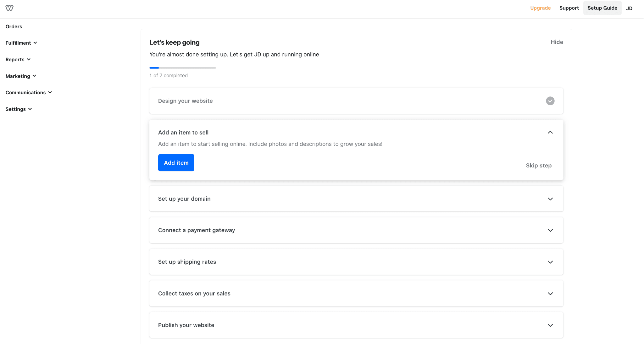The image size is (644, 344).
Task: Open Orders from the left sidebar
Action: coord(14,26)
